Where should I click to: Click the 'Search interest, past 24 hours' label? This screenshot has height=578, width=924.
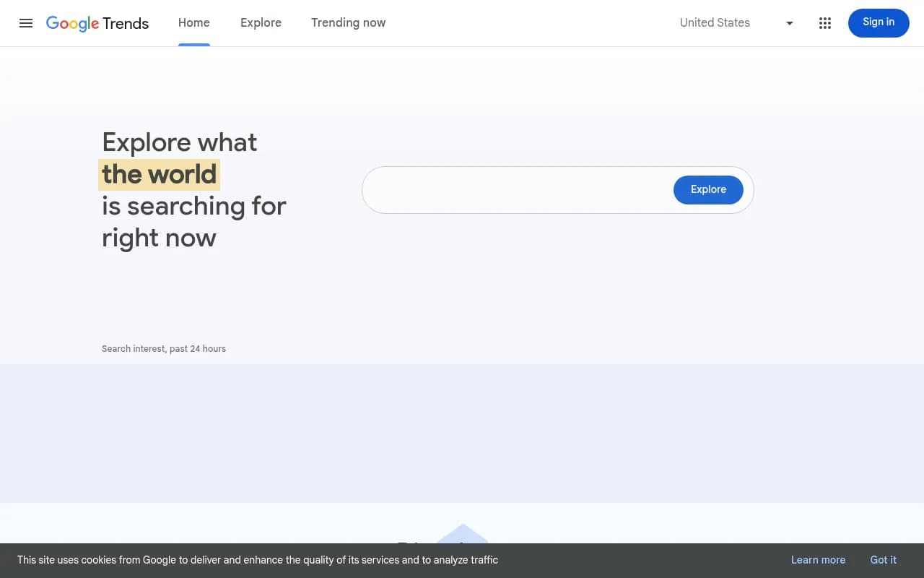coord(164,348)
